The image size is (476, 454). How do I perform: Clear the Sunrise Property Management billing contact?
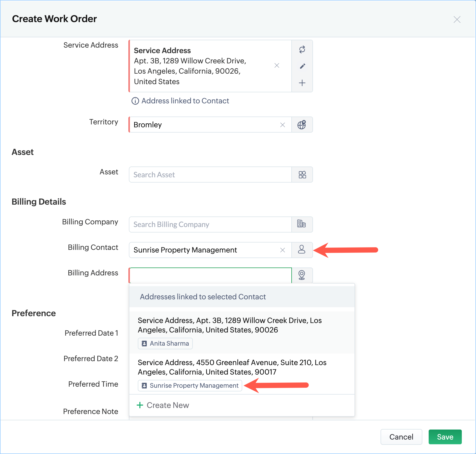point(283,250)
